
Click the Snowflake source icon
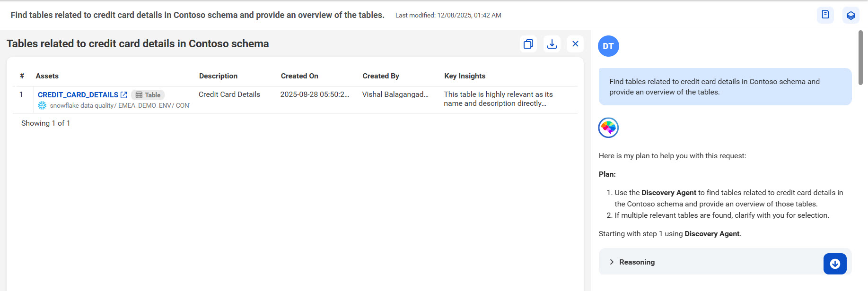(42, 105)
